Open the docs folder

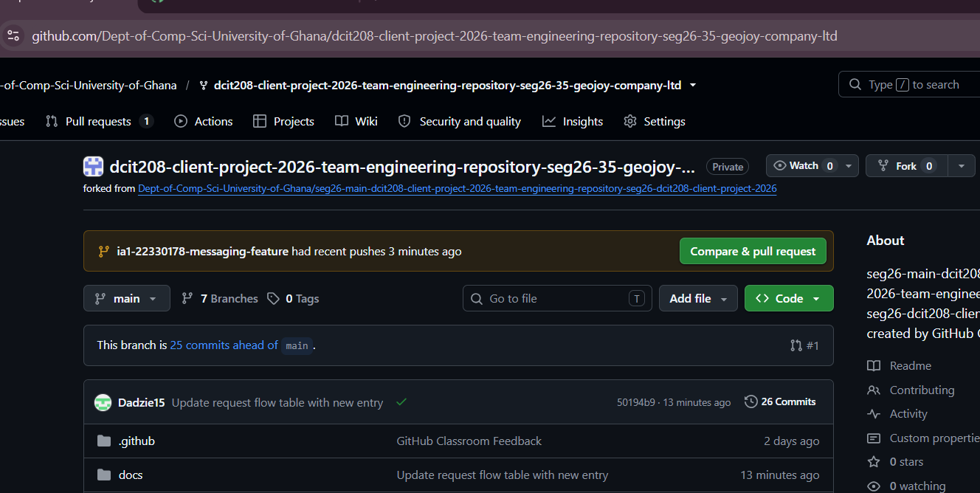tap(131, 475)
